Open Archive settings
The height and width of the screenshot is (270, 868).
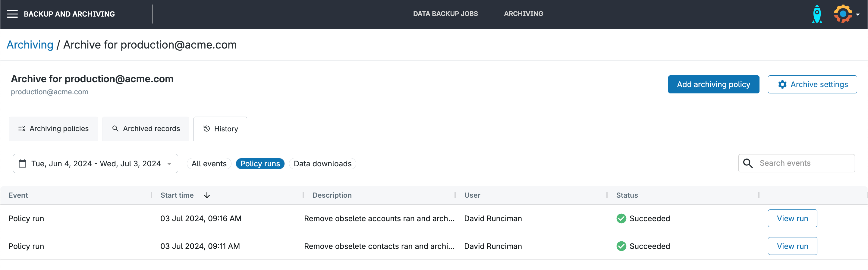point(812,84)
